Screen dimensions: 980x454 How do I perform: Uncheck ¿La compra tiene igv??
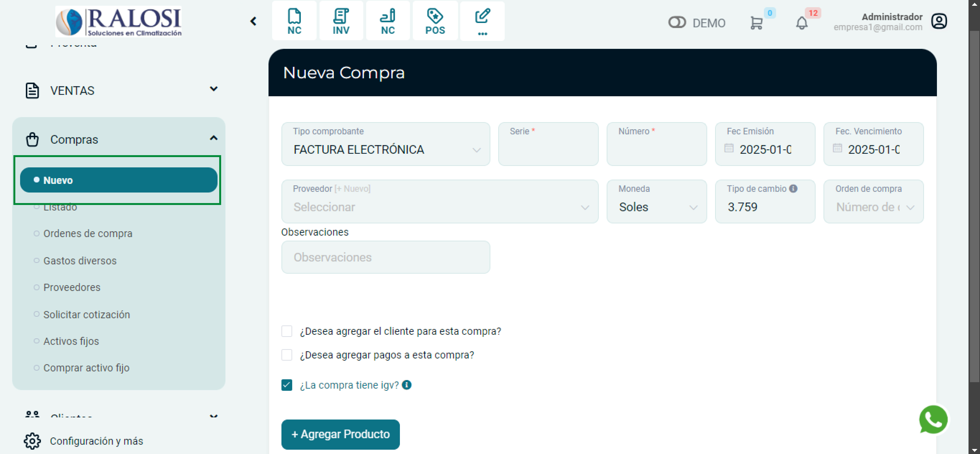[x=286, y=385]
